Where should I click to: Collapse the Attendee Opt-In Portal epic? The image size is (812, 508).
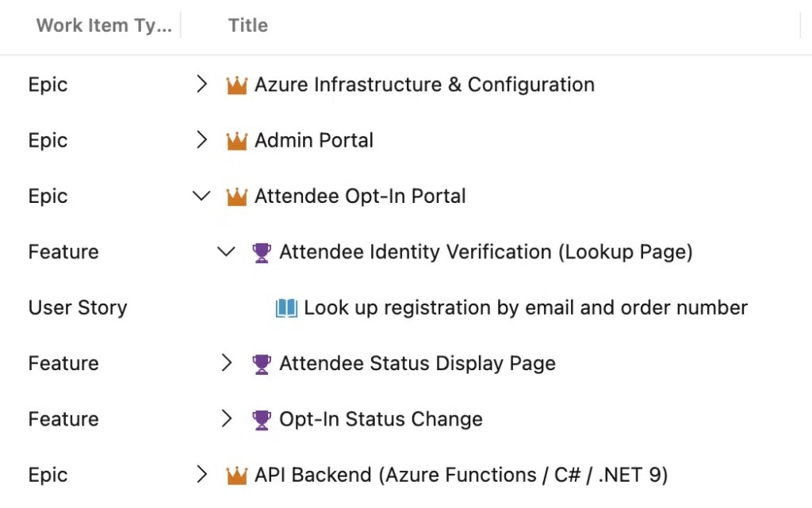(201, 197)
